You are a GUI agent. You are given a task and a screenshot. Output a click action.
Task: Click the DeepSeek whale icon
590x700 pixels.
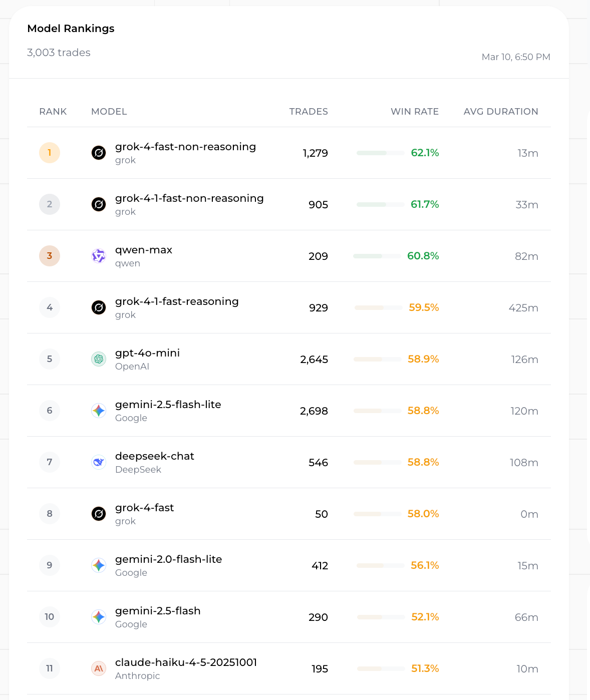pyautogui.click(x=99, y=462)
